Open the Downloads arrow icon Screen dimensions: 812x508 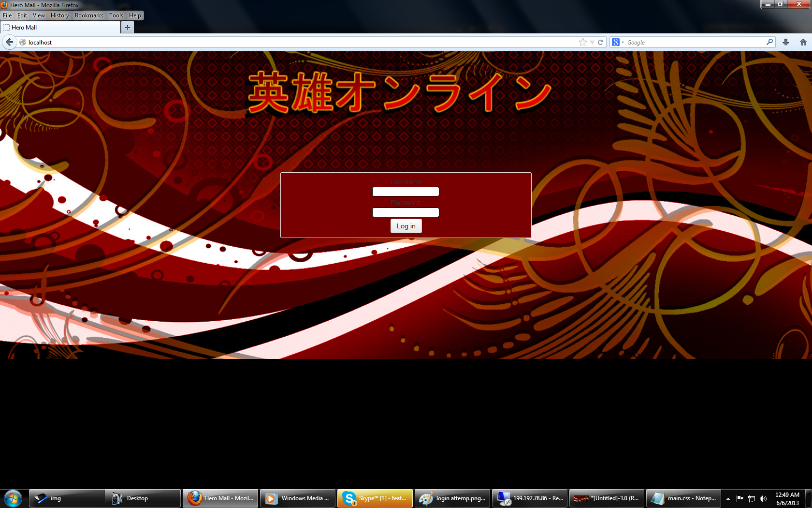(786, 42)
